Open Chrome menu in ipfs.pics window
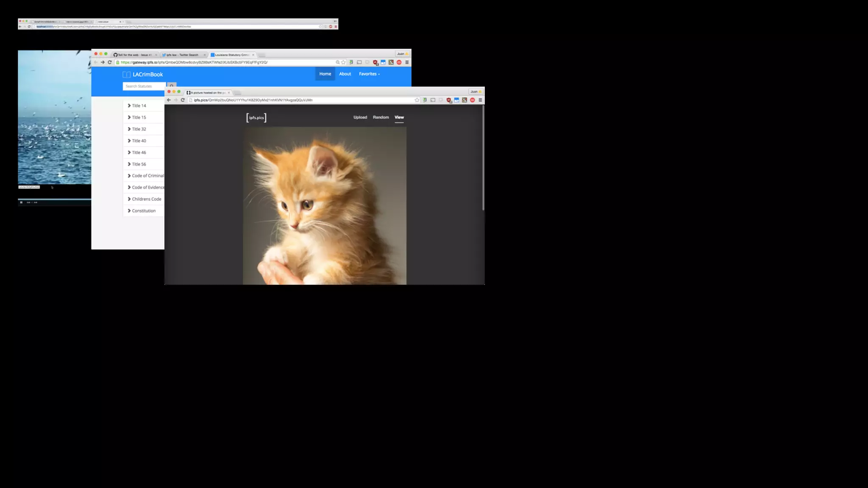Viewport: 868px width, 488px height. click(480, 100)
